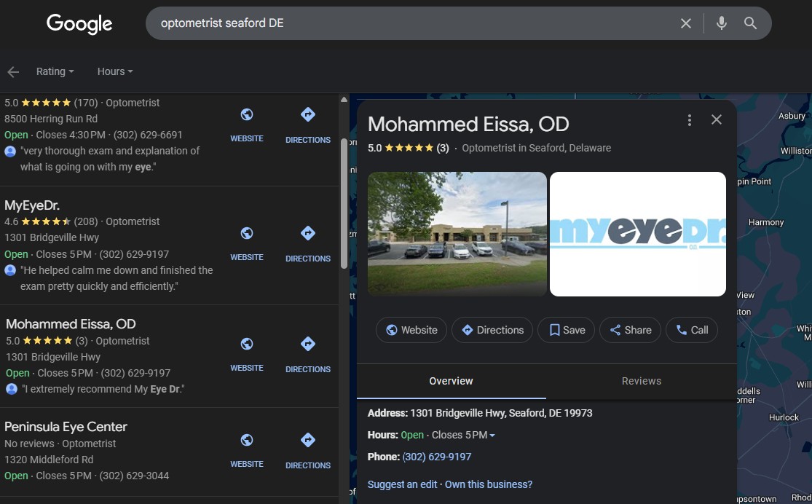812x504 pixels.
Task: Click reviewer avatar beside 'very thorough exam' quote
Action: [10, 151]
